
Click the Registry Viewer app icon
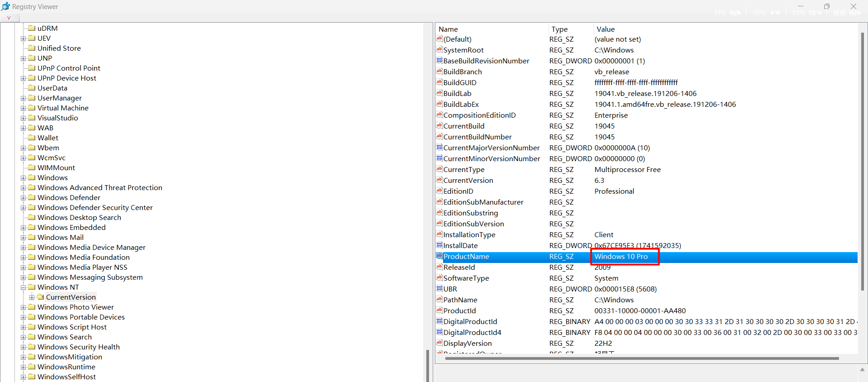[5, 6]
